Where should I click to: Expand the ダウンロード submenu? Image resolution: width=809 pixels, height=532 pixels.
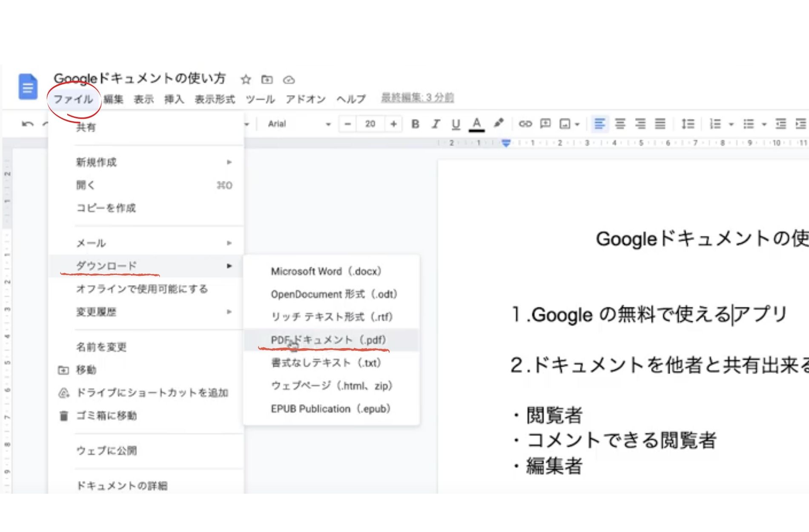point(146,266)
